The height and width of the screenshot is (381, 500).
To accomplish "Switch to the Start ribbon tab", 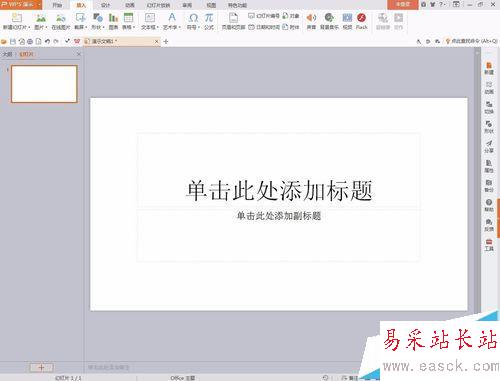I will point(57,5).
